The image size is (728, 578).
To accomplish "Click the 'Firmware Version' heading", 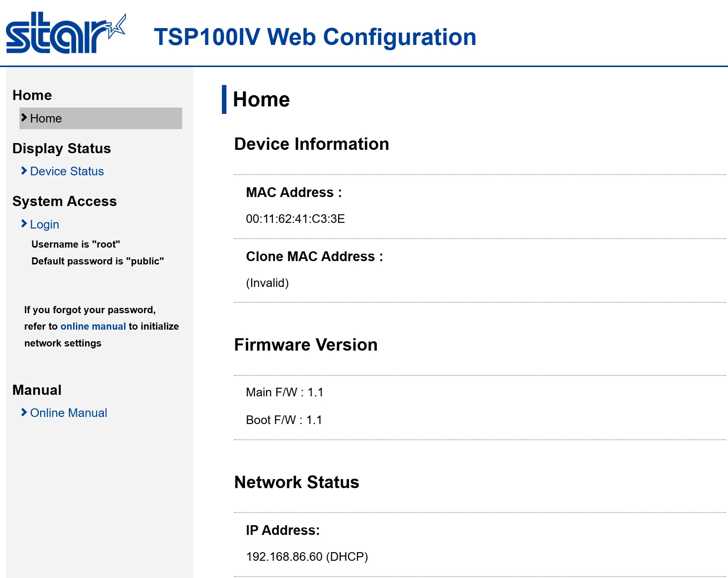I will pyautogui.click(x=306, y=345).
